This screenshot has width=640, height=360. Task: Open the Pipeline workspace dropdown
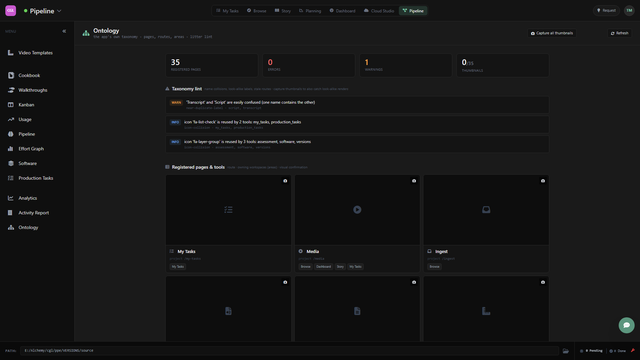click(42, 11)
